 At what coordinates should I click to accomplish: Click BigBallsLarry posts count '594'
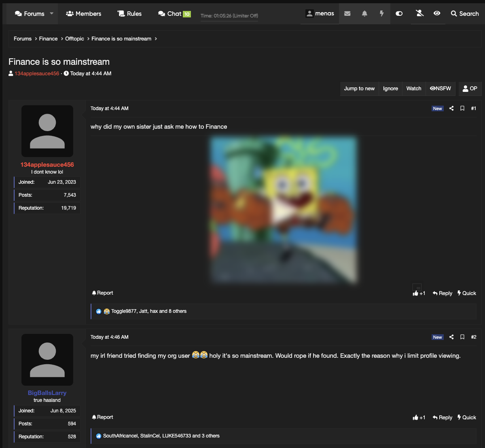(x=72, y=424)
